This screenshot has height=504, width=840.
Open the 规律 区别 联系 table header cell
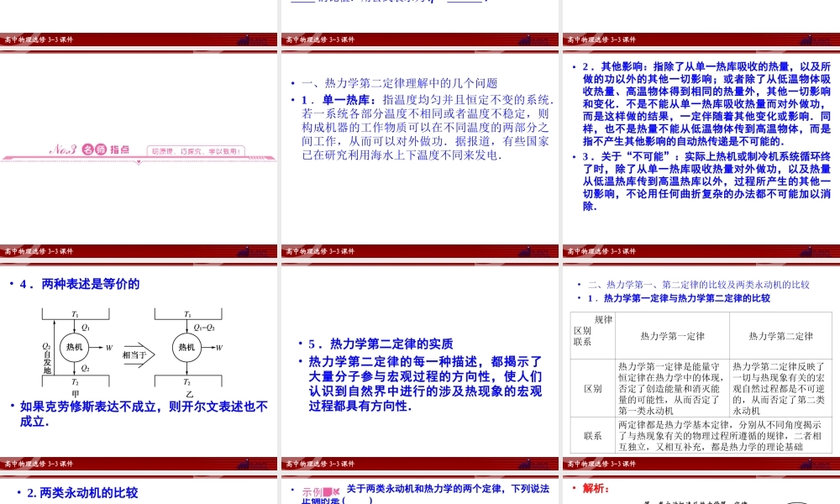point(592,335)
